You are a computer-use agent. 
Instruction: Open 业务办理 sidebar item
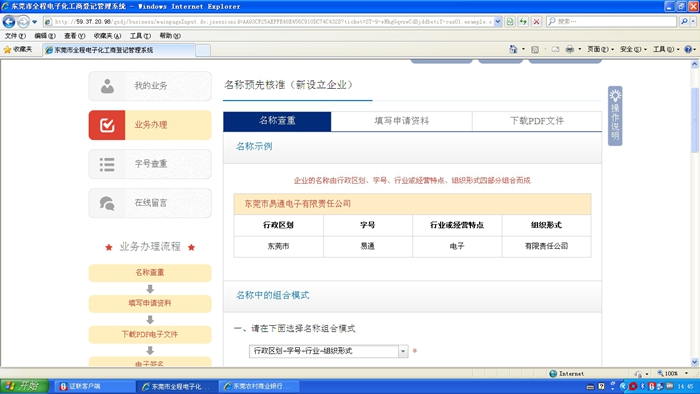coord(150,125)
